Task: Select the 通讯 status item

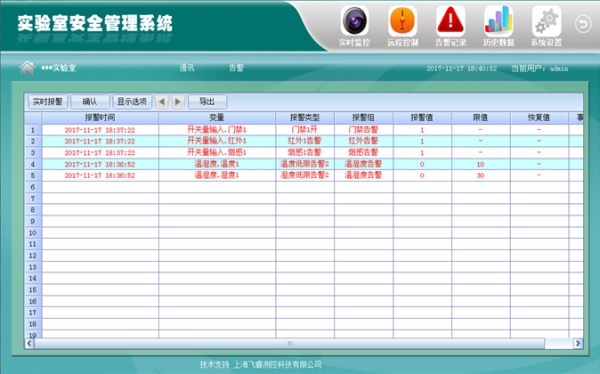Action: coord(187,68)
